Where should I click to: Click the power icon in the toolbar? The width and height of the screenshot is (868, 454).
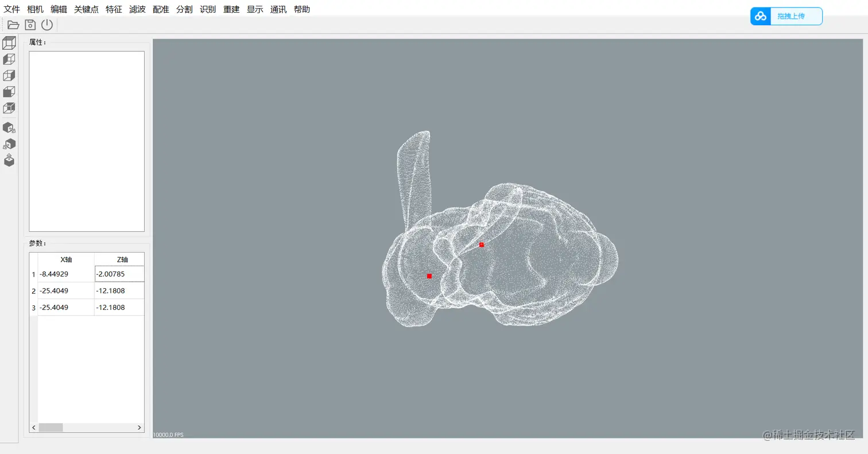[x=47, y=25]
